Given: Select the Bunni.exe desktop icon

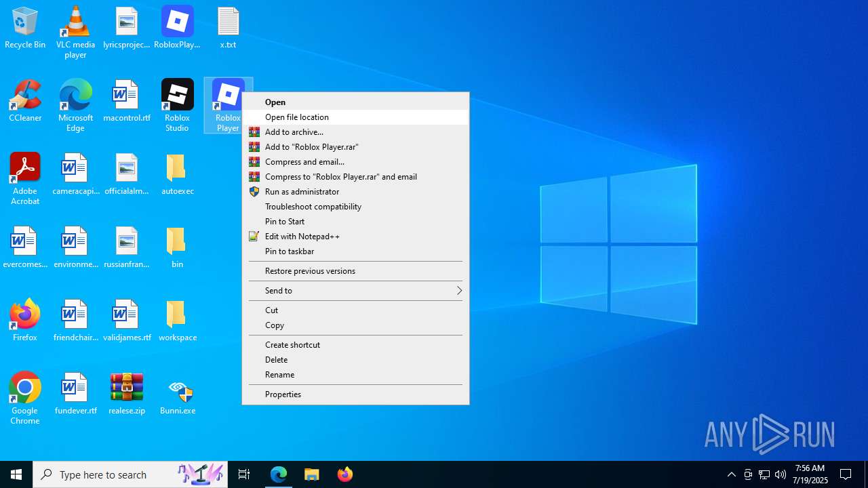Looking at the screenshot, I should (177, 394).
